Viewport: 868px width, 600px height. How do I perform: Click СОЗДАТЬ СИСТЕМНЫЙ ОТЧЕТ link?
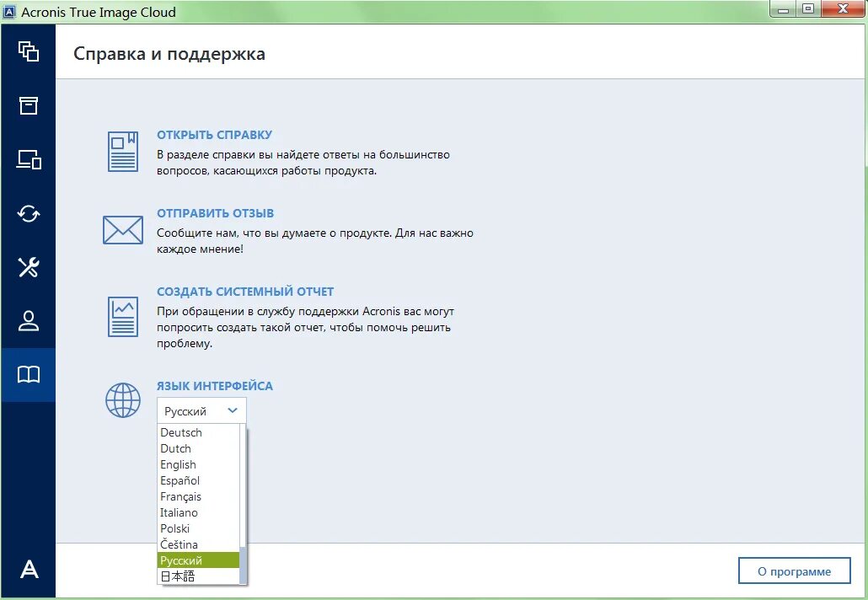(x=245, y=292)
